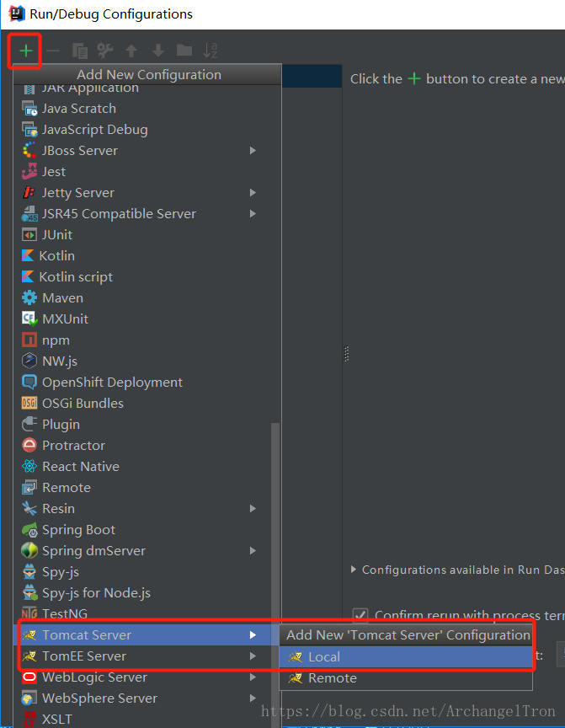The height and width of the screenshot is (728, 565).
Task: Click the Java Scratch icon
Action: point(29,109)
